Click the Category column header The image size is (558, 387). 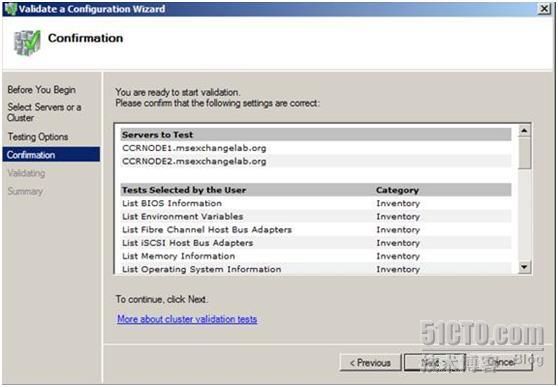tap(397, 190)
